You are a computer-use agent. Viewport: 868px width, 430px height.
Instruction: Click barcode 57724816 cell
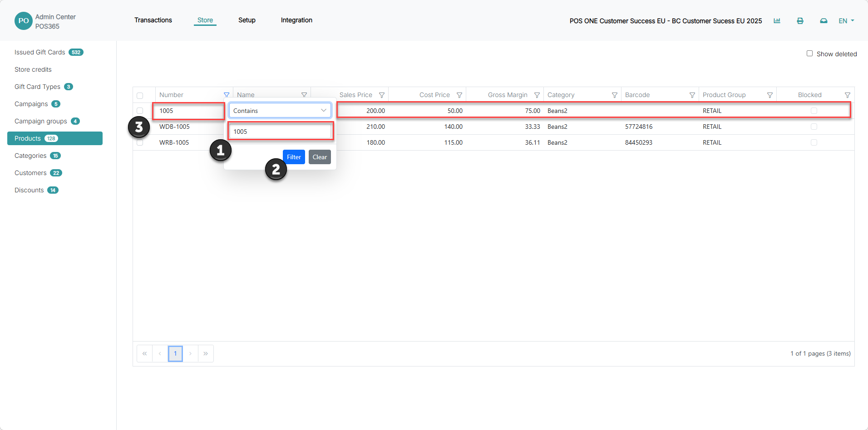[639, 127]
